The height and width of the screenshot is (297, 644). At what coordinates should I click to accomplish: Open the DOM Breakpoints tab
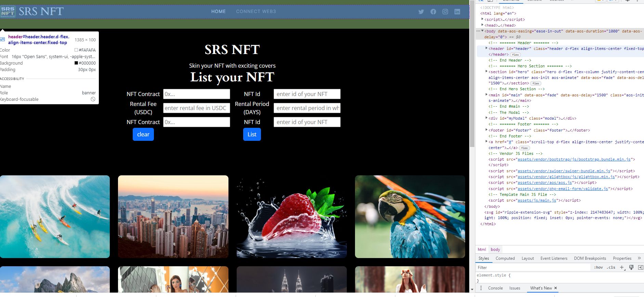pos(590,258)
